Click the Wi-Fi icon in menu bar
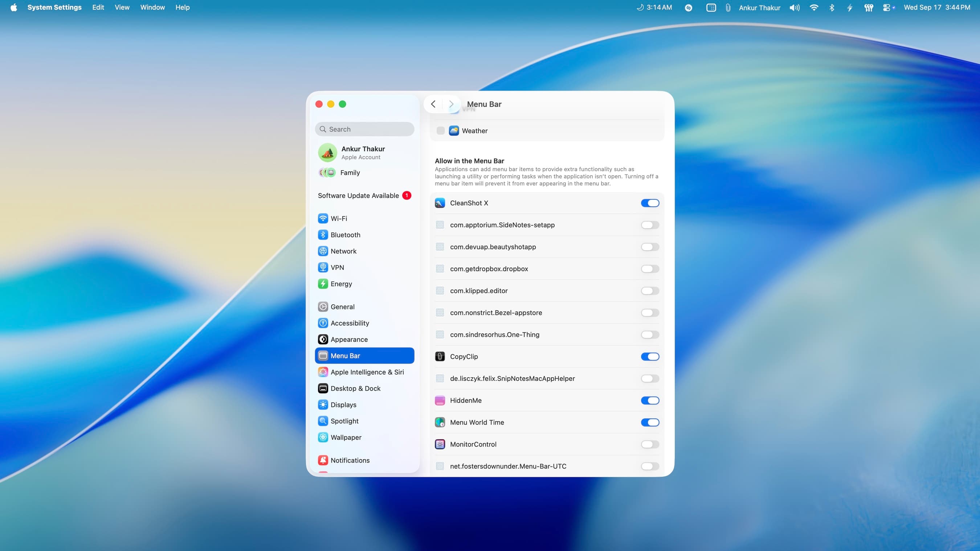 coord(814,7)
